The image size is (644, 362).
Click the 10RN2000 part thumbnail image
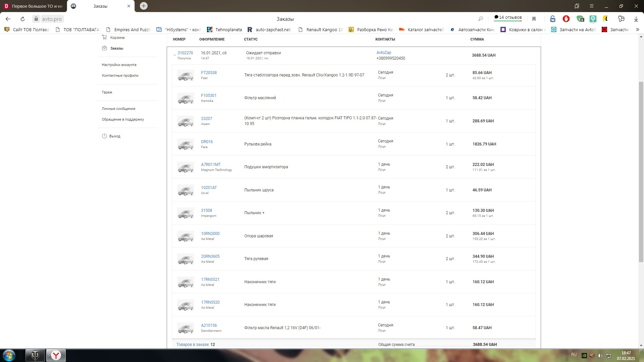tap(185, 236)
